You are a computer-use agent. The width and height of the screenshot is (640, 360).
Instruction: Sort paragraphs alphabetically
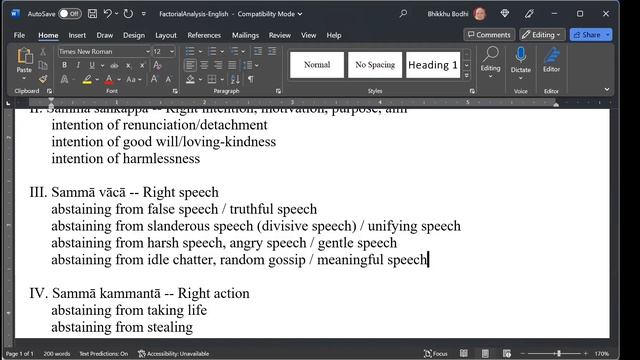point(235,79)
